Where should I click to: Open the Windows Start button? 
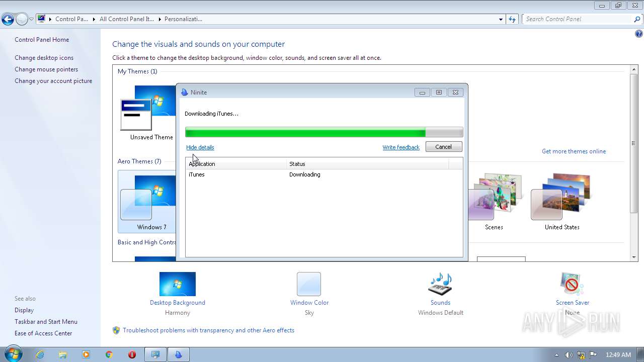tap(13, 354)
